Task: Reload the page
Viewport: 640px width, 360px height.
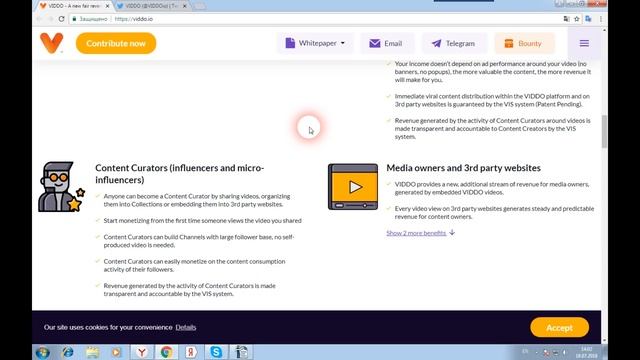Action: pyautogui.click(x=61, y=19)
